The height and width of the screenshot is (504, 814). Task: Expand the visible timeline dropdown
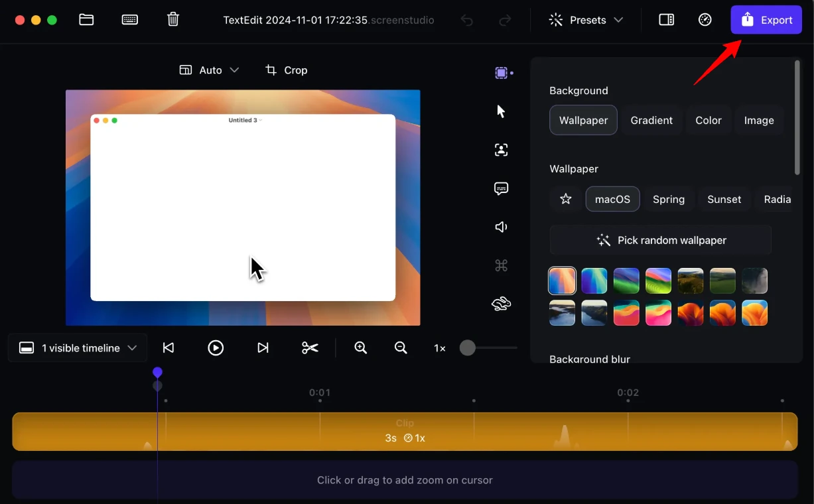click(78, 348)
